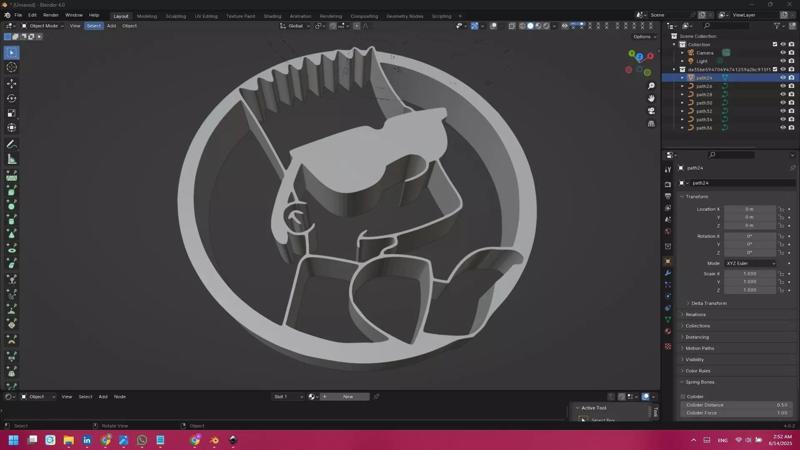Expand the Relations panel
Image resolution: width=800 pixels, height=450 pixels.
coord(695,315)
